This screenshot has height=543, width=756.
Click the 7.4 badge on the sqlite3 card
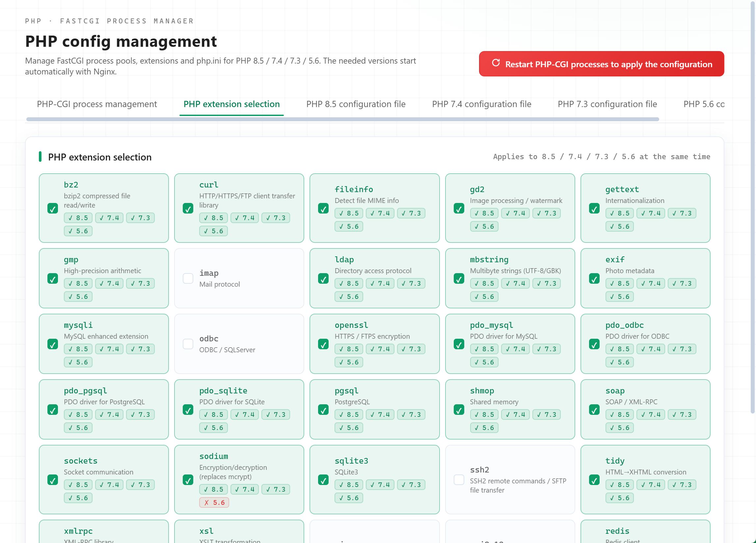coord(380,485)
